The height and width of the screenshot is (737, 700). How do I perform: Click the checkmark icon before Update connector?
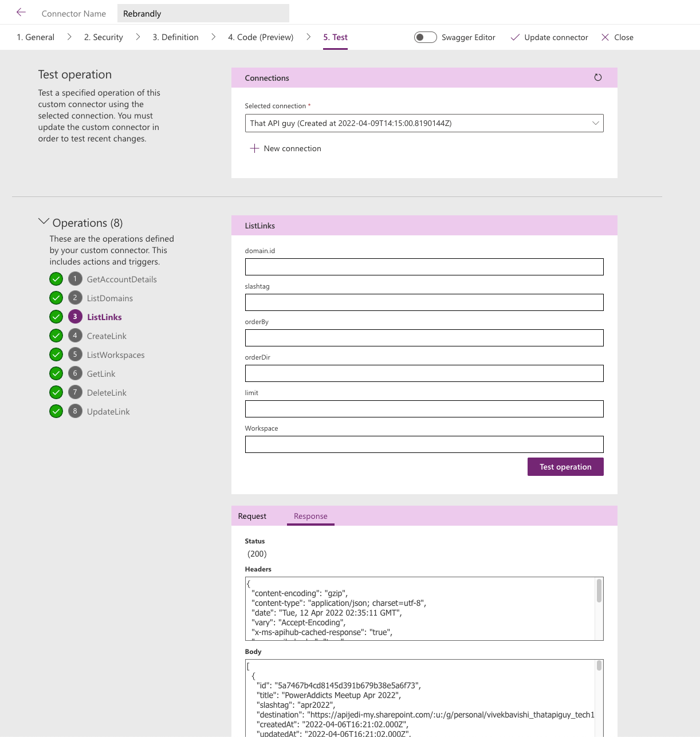click(x=515, y=37)
